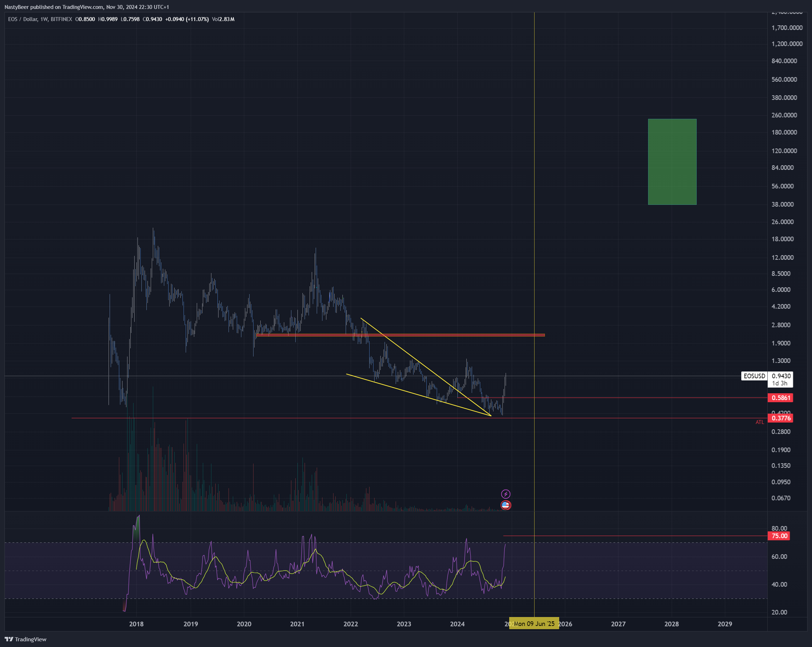
Task: Click the 2020 year label on time axis
Action: pos(244,624)
